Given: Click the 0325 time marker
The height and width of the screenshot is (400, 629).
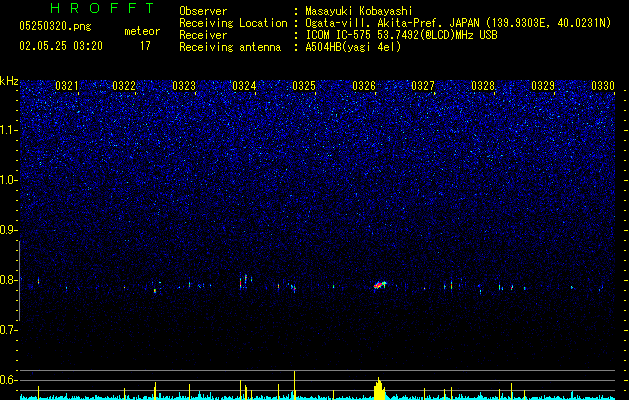Looking at the screenshot, I should click(304, 86).
